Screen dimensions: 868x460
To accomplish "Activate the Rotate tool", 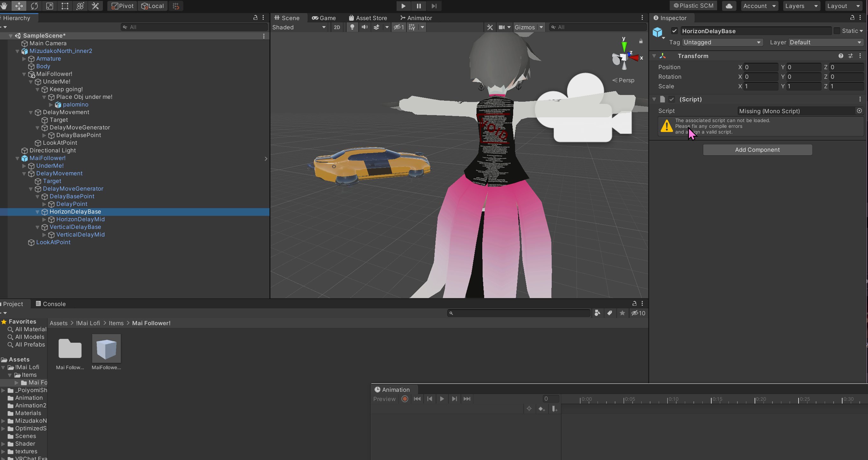I will coord(34,6).
